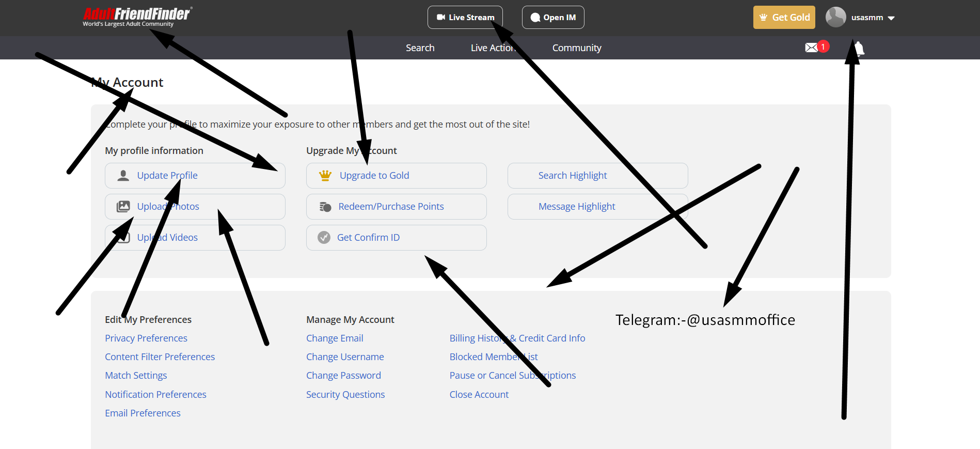
Task: Open the Community menu item
Action: 576,48
